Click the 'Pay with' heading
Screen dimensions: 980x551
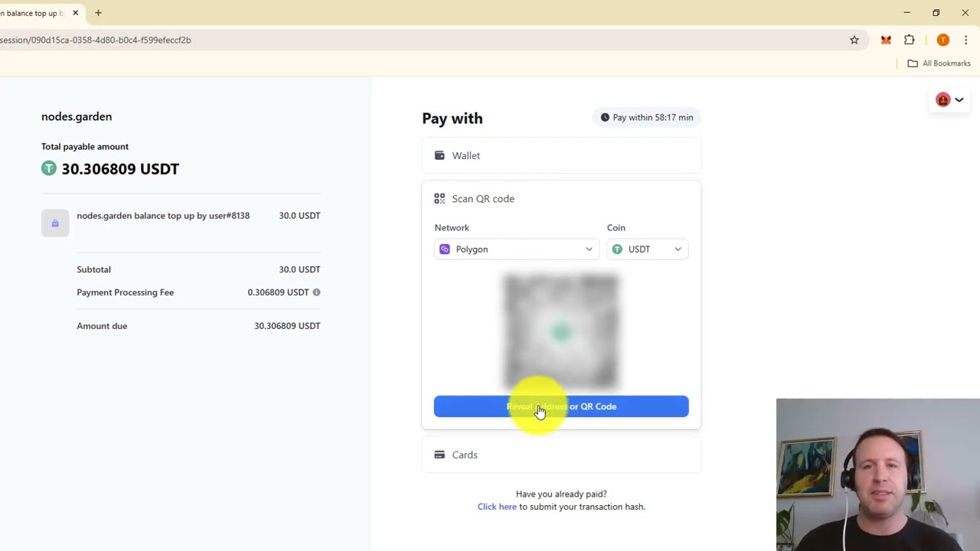452,119
